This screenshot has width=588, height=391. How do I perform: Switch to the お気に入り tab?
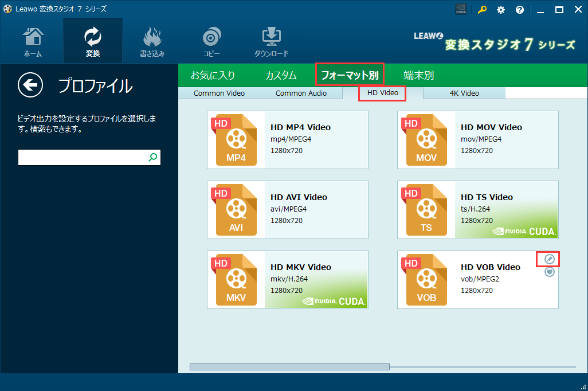tap(213, 75)
